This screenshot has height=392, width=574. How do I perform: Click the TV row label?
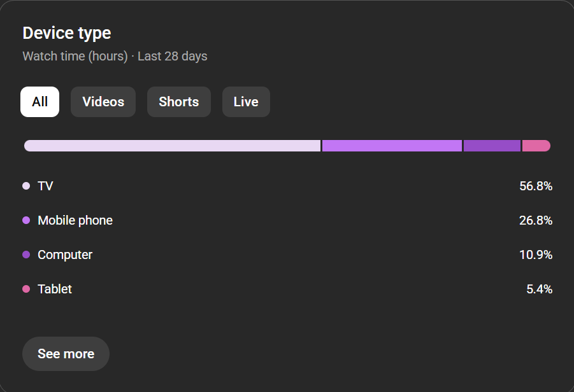pos(45,186)
